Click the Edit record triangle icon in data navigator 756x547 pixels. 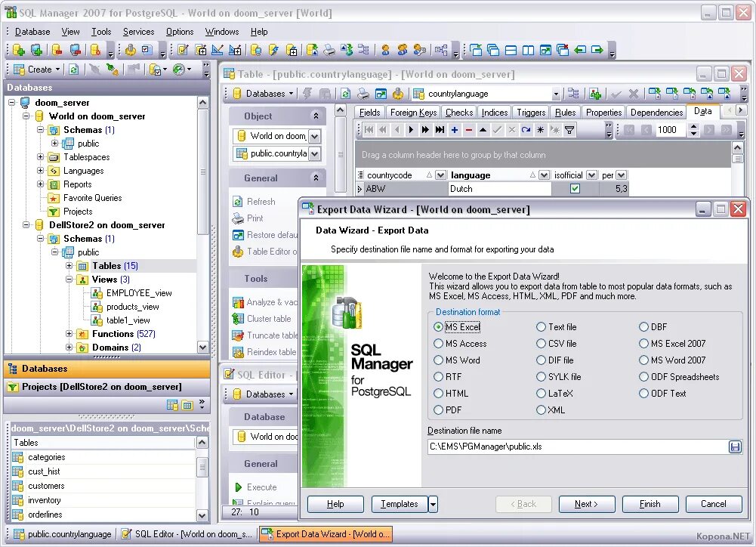[x=483, y=129]
